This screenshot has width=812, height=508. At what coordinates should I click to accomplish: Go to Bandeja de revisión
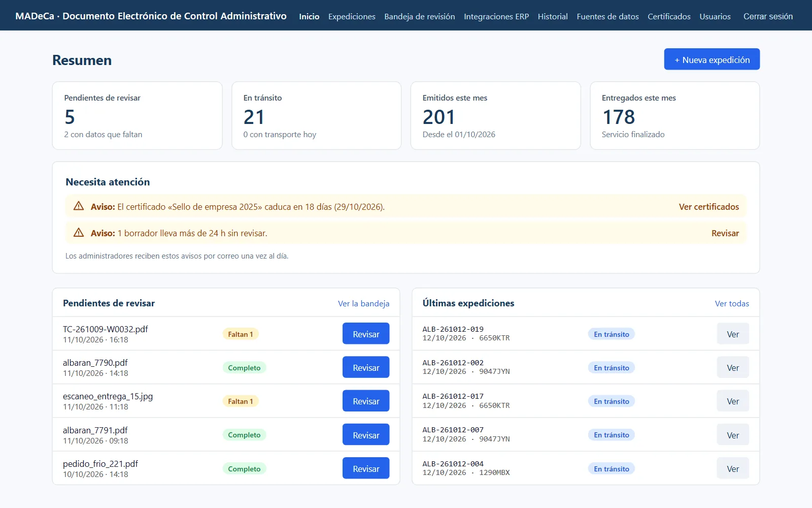[420, 16]
